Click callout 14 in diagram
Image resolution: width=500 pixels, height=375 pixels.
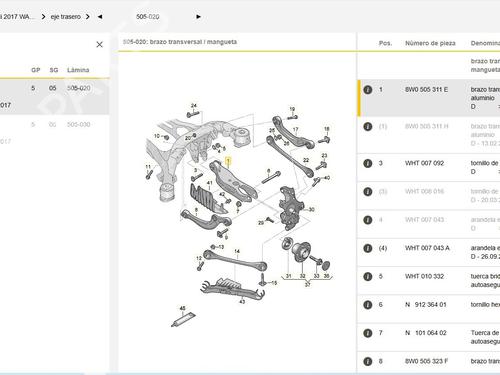point(237,251)
